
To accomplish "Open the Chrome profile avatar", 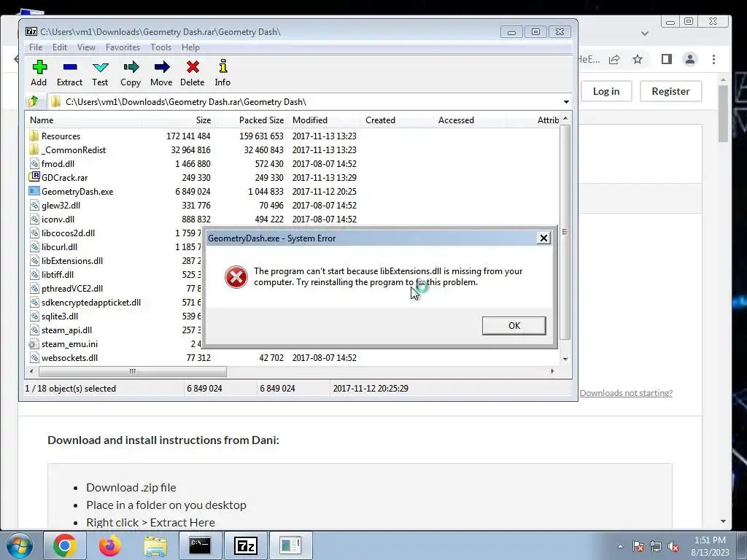I will [690, 59].
